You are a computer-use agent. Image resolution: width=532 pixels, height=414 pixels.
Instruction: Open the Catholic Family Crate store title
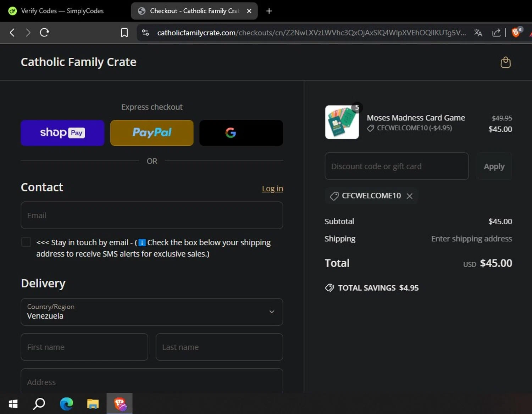click(x=78, y=62)
